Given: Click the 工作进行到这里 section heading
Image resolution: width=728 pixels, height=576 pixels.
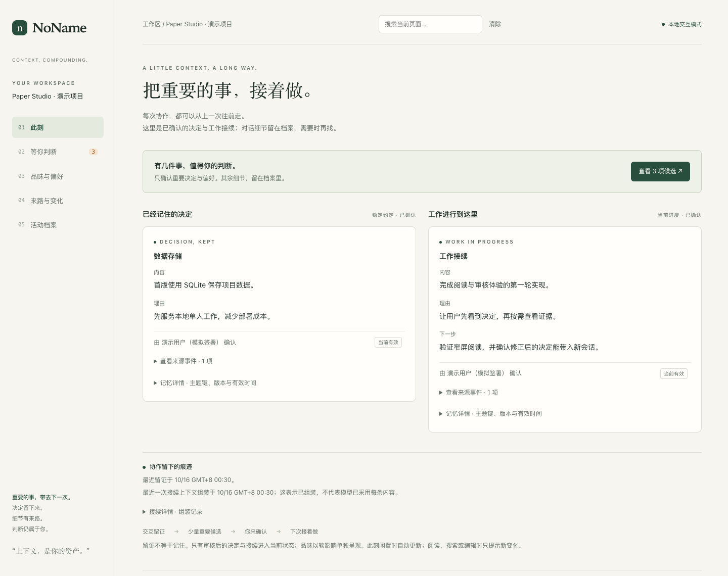Looking at the screenshot, I should pyautogui.click(x=453, y=214).
